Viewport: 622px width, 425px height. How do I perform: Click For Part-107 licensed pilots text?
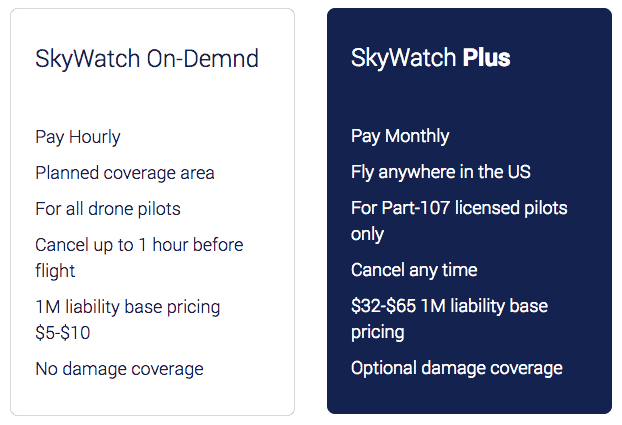pyautogui.click(x=459, y=208)
